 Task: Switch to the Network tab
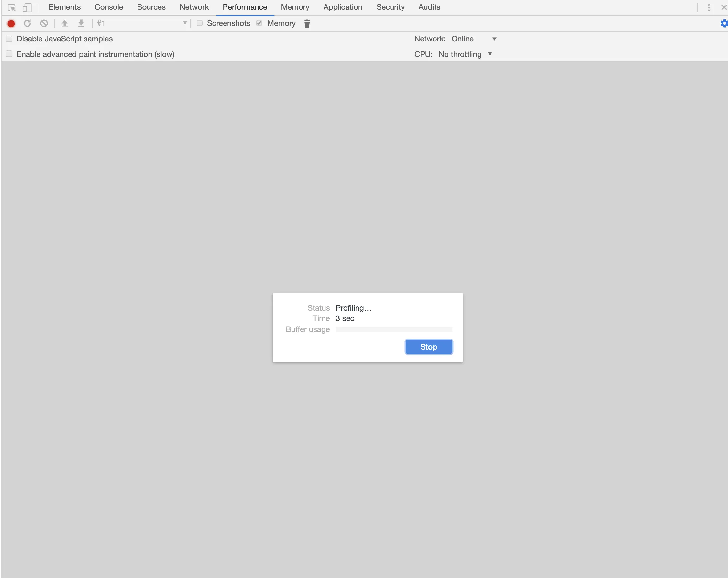tap(194, 7)
